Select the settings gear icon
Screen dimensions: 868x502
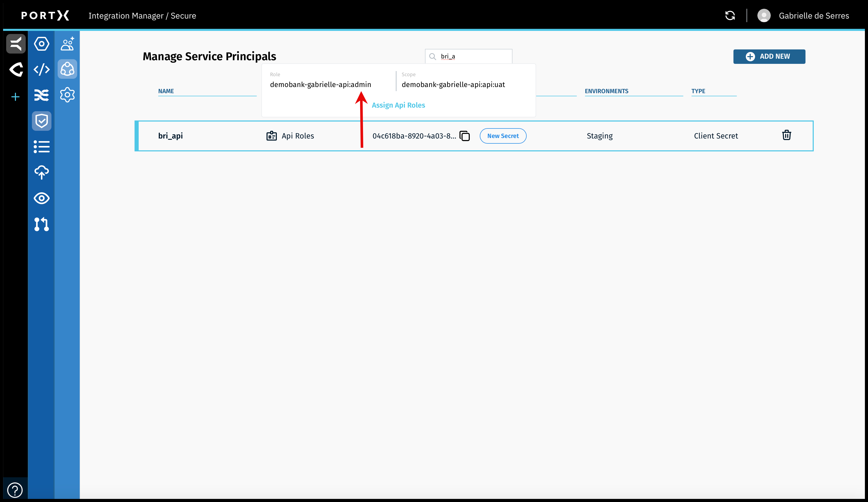tap(67, 95)
